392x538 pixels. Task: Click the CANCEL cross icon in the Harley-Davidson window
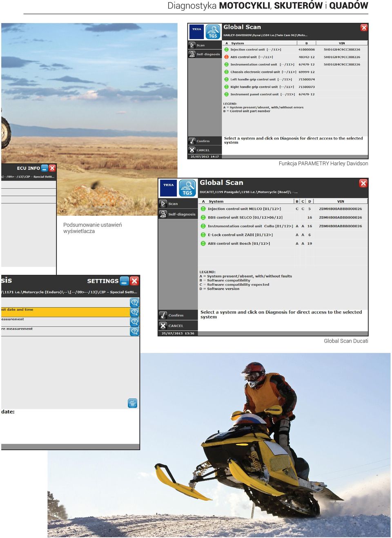click(x=192, y=150)
